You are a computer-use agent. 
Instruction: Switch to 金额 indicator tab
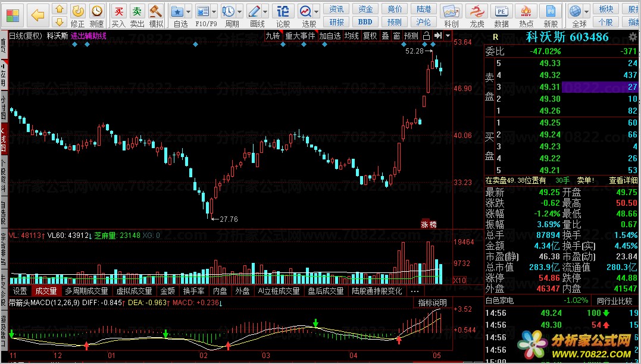(167, 291)
